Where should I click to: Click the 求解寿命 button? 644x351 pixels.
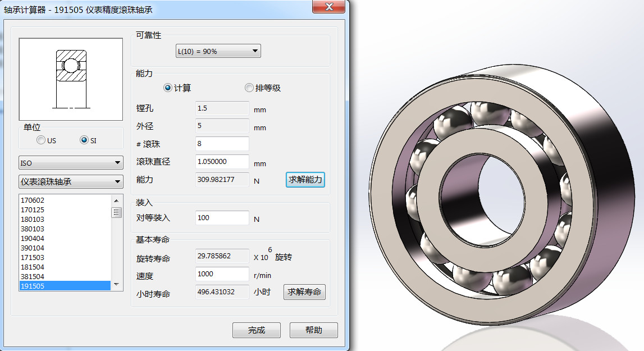tap(304, 292)
